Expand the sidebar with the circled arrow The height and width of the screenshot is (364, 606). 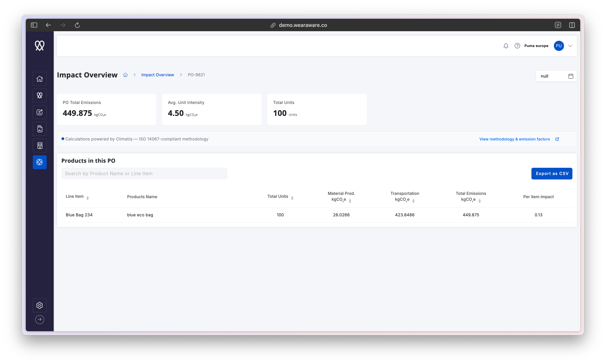pos(39,320)
